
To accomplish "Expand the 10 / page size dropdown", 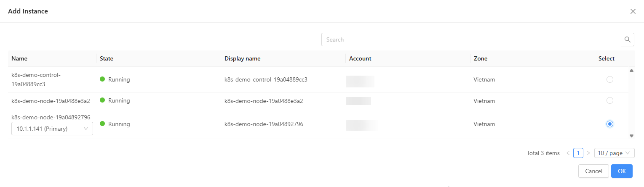I will [x=614, y=153].
